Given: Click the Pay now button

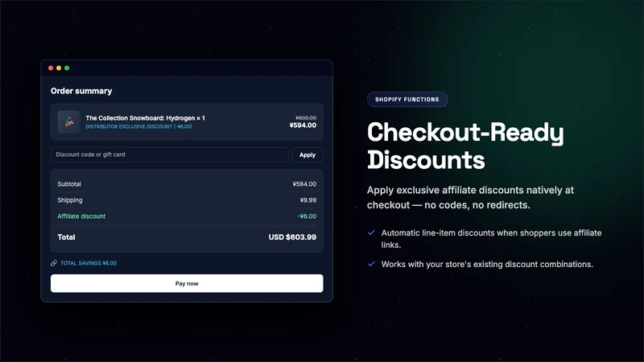Looking at the screenshot, I should coord(187,284).
